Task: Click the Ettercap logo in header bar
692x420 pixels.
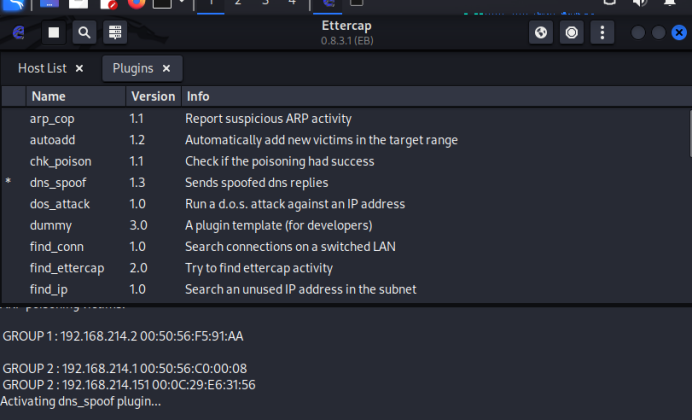Action: [18, 33]
